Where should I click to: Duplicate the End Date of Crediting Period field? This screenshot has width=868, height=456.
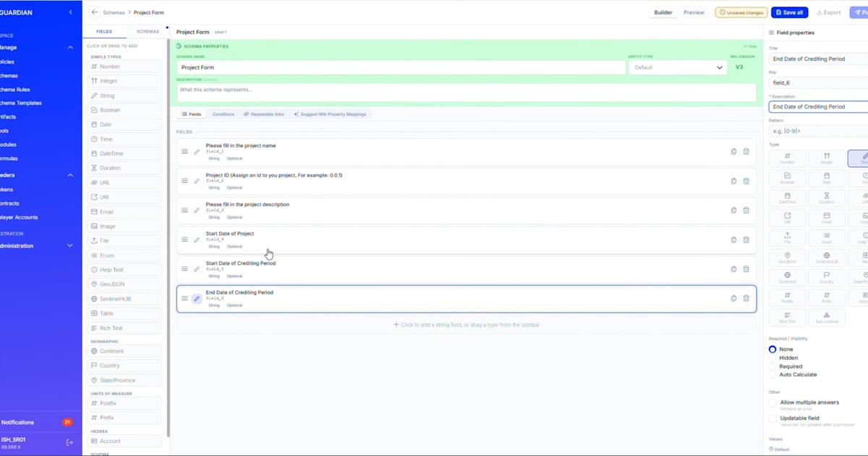point(733,298)
